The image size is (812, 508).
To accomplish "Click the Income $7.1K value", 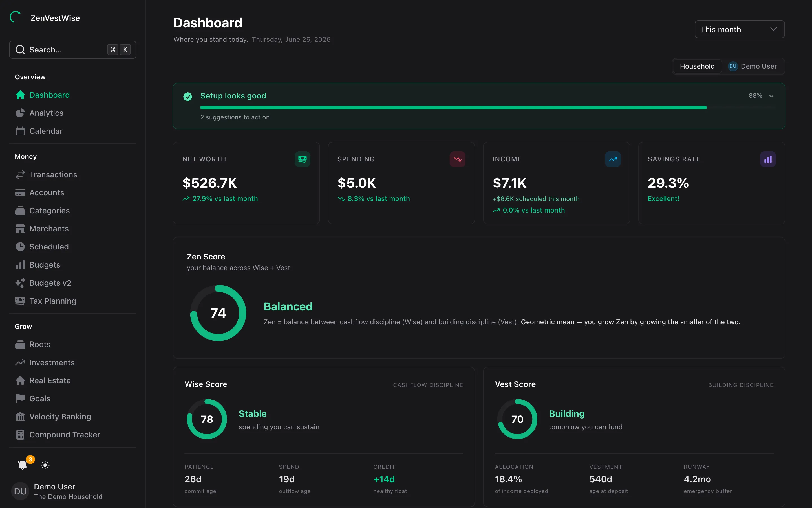I will (x=509, y=183).
